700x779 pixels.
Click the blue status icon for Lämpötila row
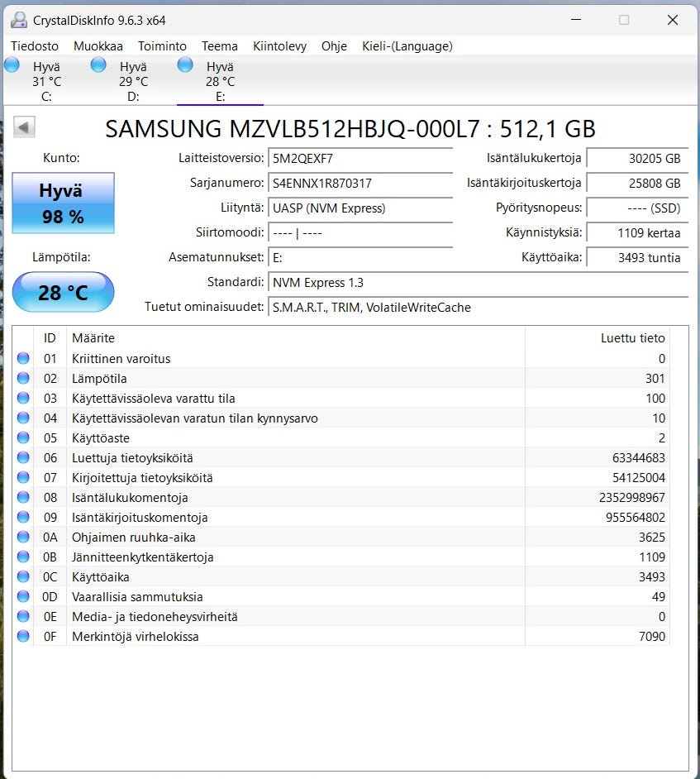tap(23, 378)
